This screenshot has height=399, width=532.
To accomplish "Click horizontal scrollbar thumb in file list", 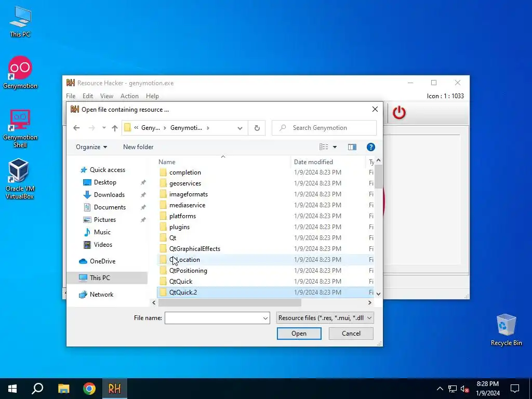I will tap(230, 303).
